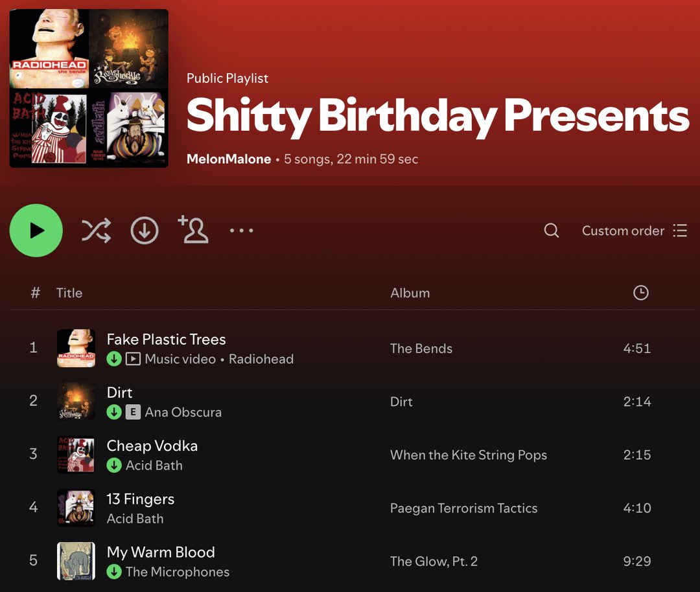Open the Radiohead artist link

coord(261,359)
